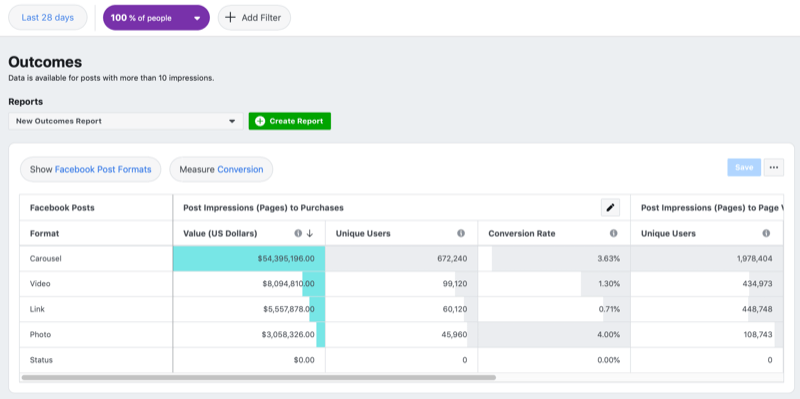Click the plus icon on Add Filter
800x399 pixels.
(231, 18)
